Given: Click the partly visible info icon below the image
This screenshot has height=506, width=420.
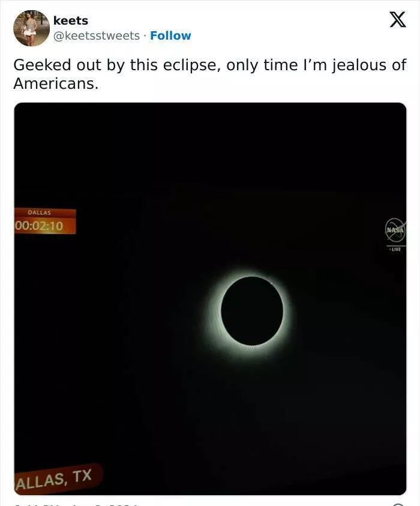Looking at the screenshot, I should pos(399,504).
